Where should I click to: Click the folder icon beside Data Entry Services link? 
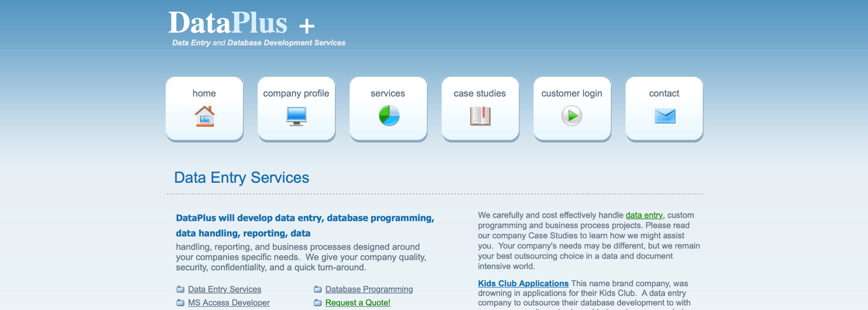coord(181,289)
